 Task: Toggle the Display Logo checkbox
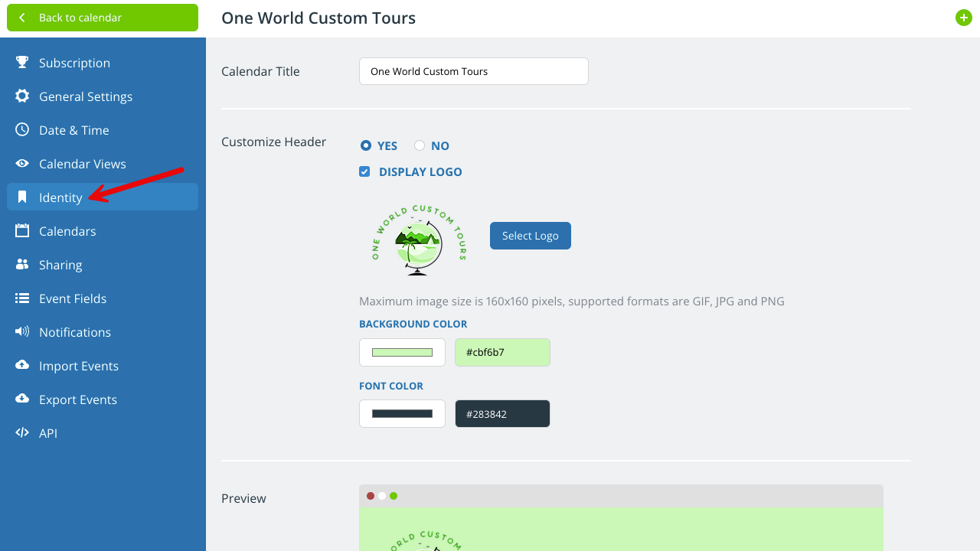pyautogui.click(x=364, y=171)
